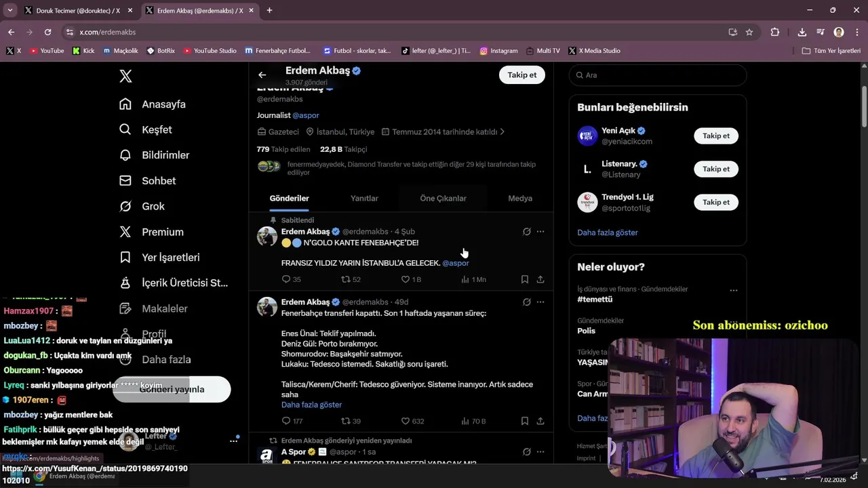Open Makaleler in the sidebar
Screen dimensions: 868x488
tap(153, 308)
